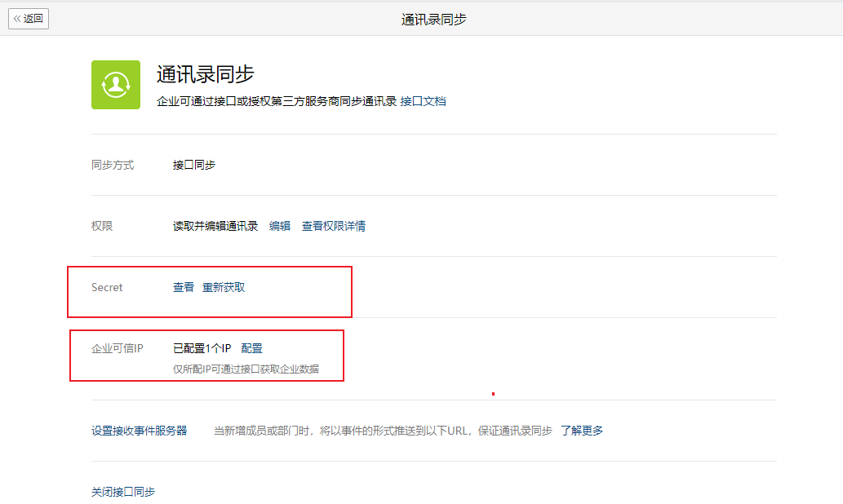Click 了解更多 link
The height and width of the screenshot is (504, 843).
pos(582,431)
